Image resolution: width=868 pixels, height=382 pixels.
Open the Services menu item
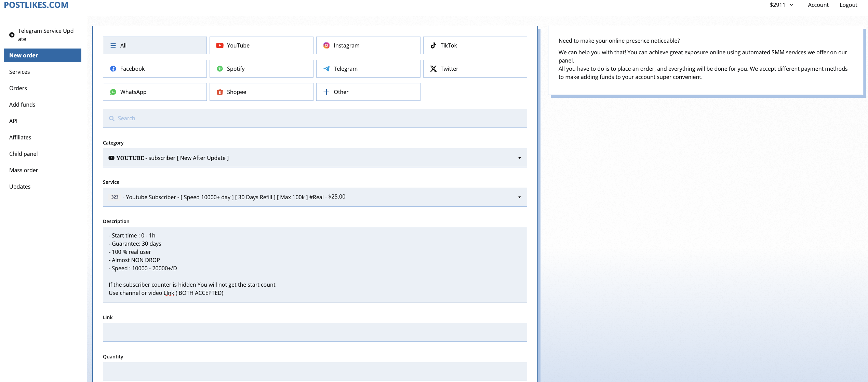(x=19, y=72)
